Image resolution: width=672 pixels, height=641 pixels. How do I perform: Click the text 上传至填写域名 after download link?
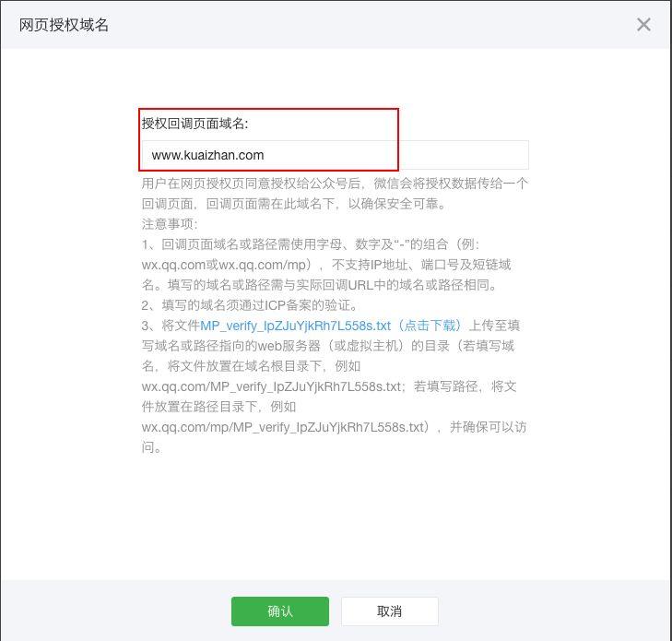coord(498,326)
